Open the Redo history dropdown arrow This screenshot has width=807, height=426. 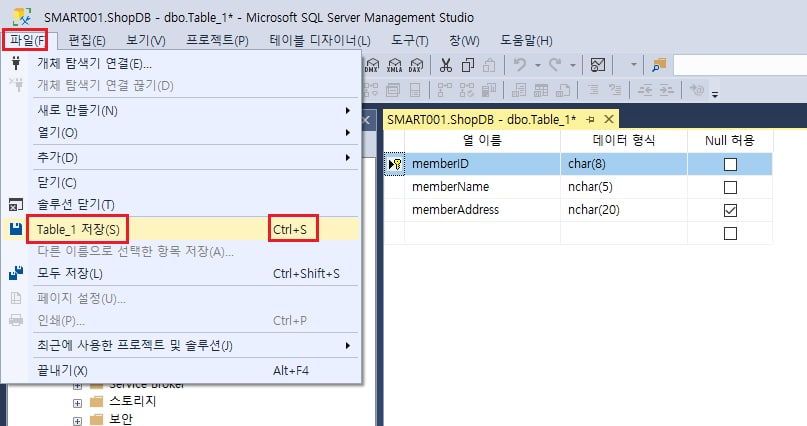pos(572,65)
